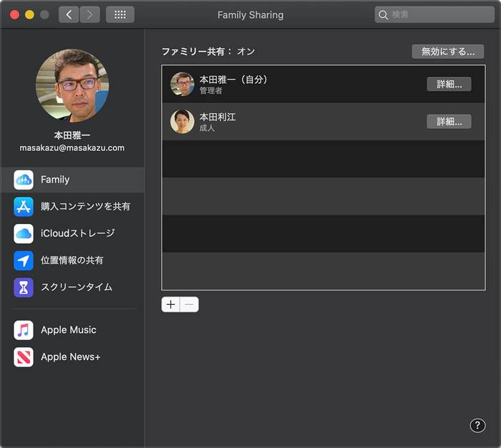
Task: Click 本田利江 avatar in member list
Action: click(182, 122)
